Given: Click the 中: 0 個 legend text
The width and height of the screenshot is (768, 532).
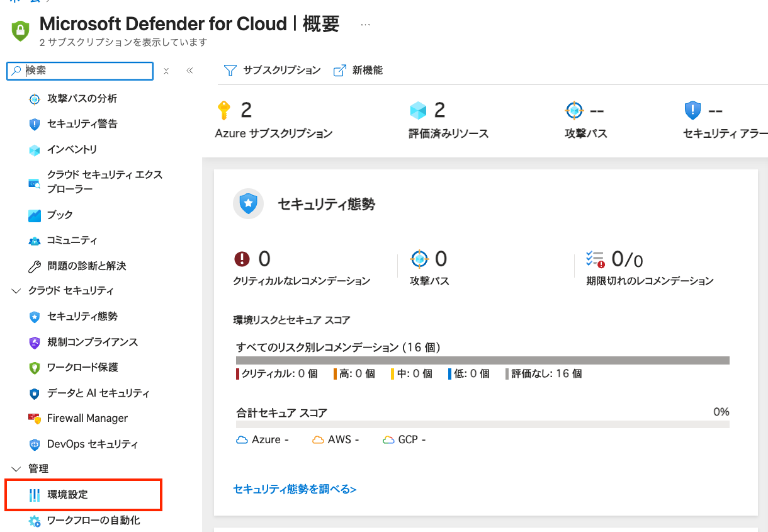Looking at the screenshot, I should tap(414, 374).
